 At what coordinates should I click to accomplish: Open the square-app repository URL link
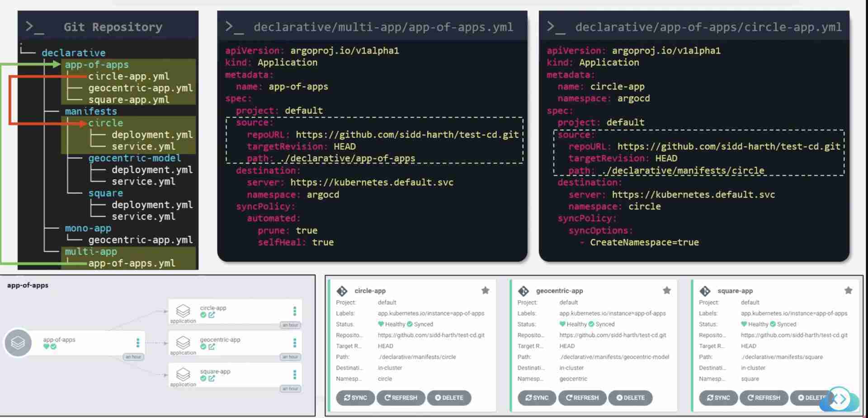794,335
